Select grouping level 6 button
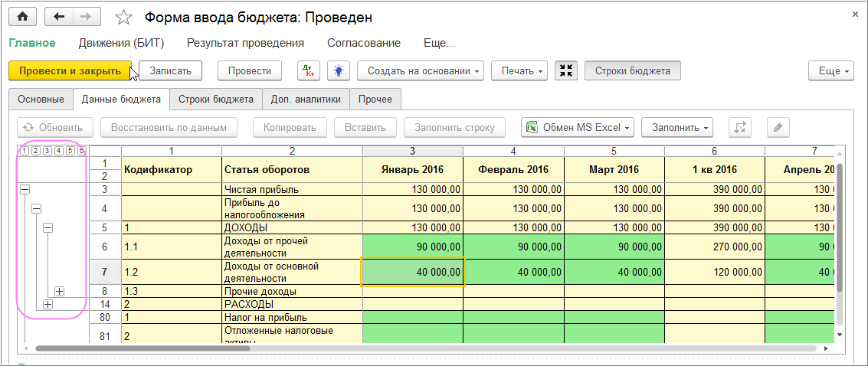Screen dimensions: 868x366 pos(81,151)
